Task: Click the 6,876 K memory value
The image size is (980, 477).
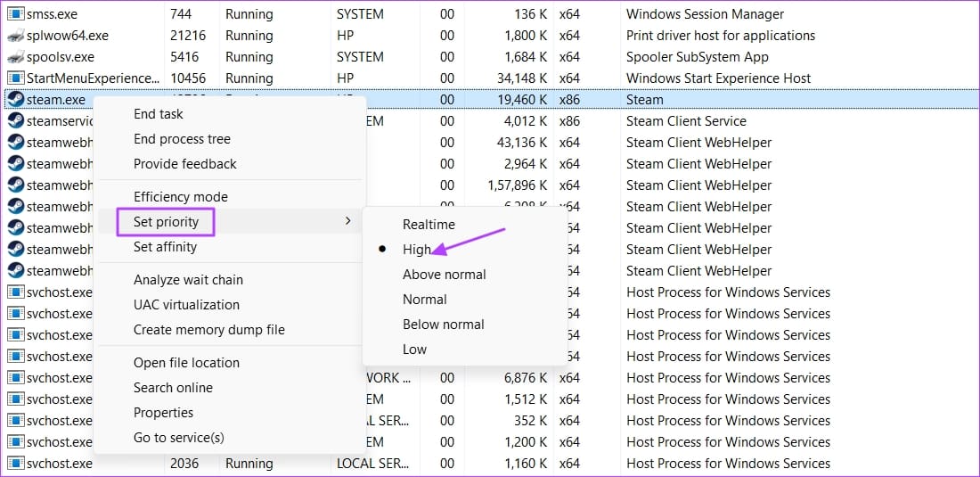Action: click(x=525, y=378)
